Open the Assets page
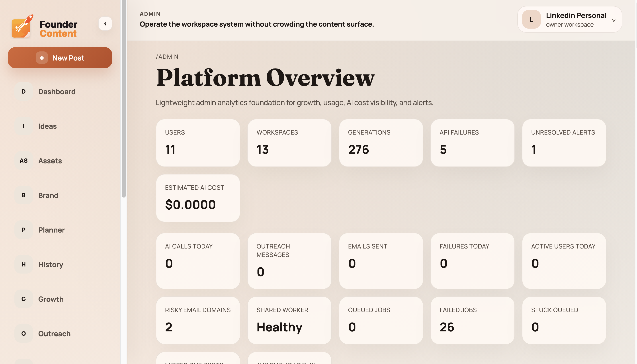Image resolution: width=637 pixels, height=364 pixels. click(x=60, y=160)
